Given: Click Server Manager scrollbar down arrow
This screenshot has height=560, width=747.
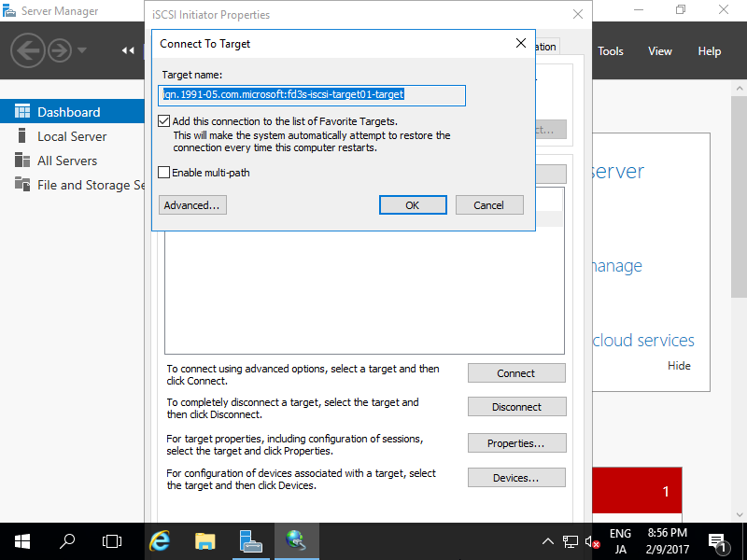Looking at the screenshot, I should 739,515.
